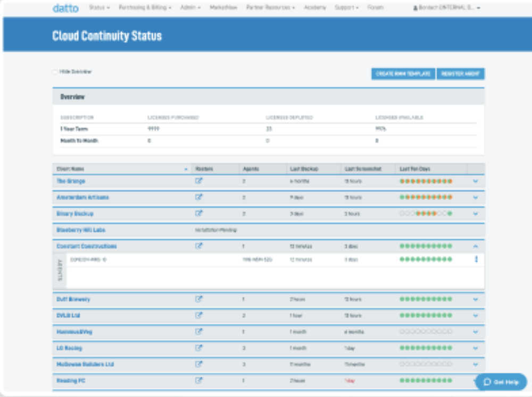
Task: Click the CREATE RMM TEMPLATE button
Action: pyautogui.click(x=403, y=74)
